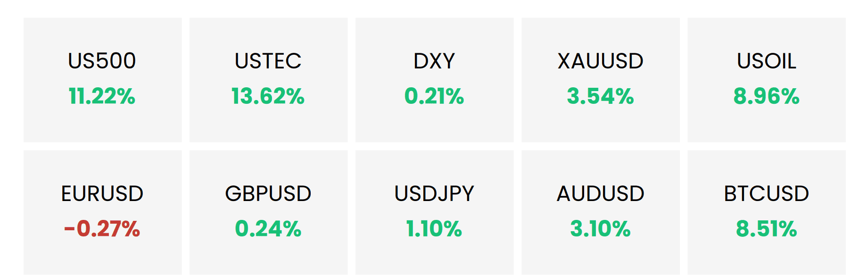Image resolution: width=868 pixels, height=277 pixels.
Task: Open the AUDUSD tile
Action: 600,212
